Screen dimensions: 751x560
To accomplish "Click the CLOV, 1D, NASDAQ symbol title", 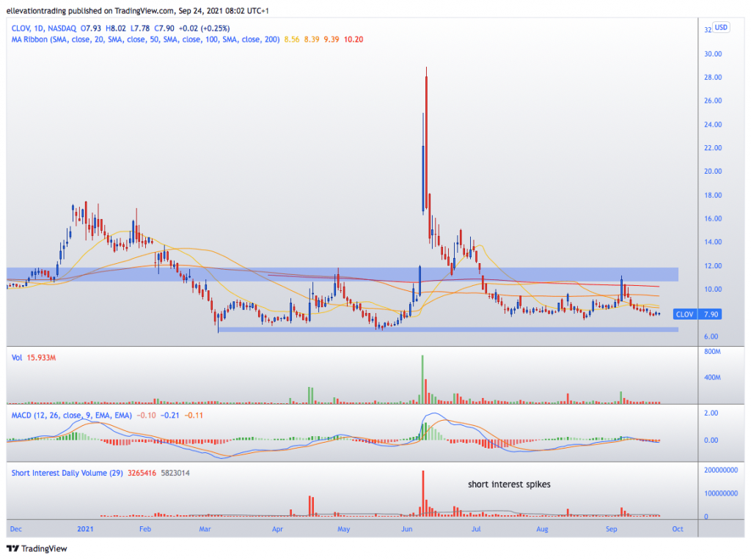I will coord(43,29).
